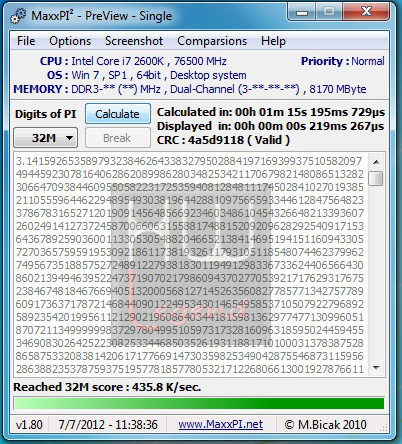
Task: Click inside the PI digits text area
Action: click(191, 265)
